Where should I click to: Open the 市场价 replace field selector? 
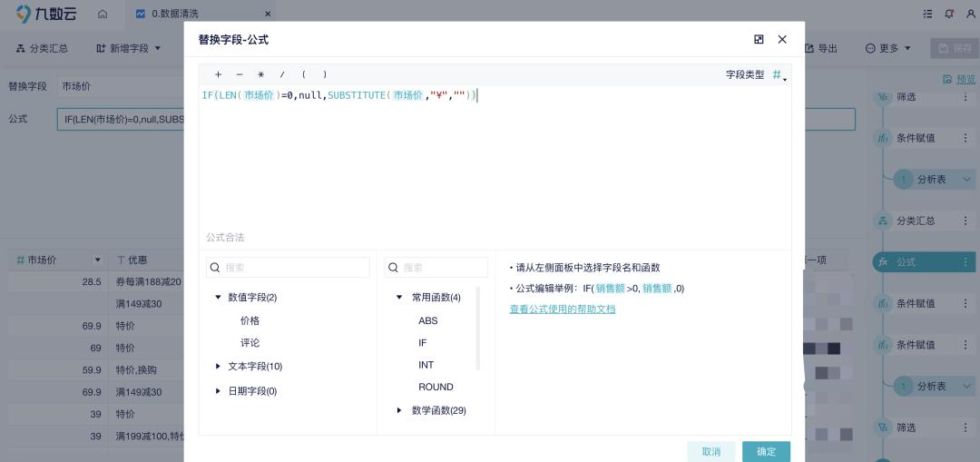pyautogui.click(x=120, y=86)
